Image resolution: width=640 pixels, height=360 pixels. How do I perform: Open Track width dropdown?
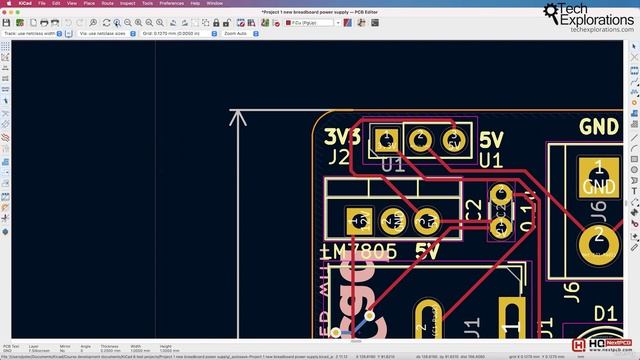tap(33, 33)
